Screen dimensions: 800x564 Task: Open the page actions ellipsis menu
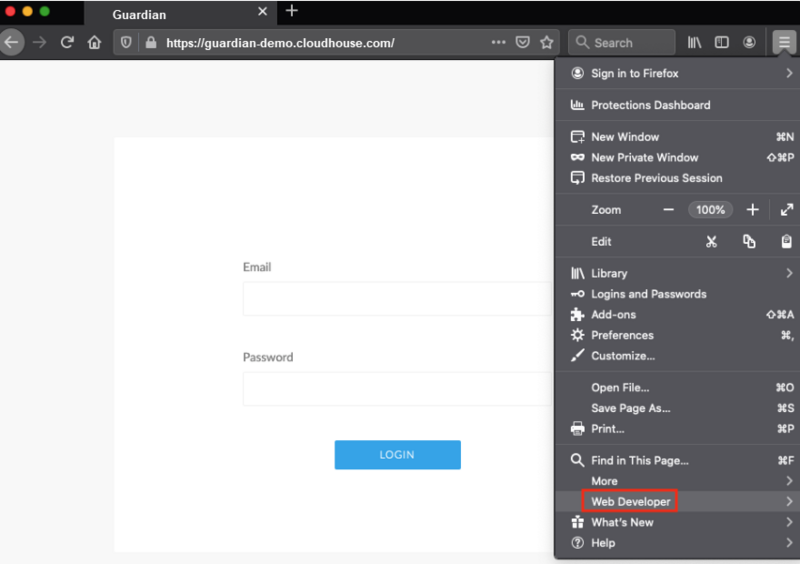point(498,42)
